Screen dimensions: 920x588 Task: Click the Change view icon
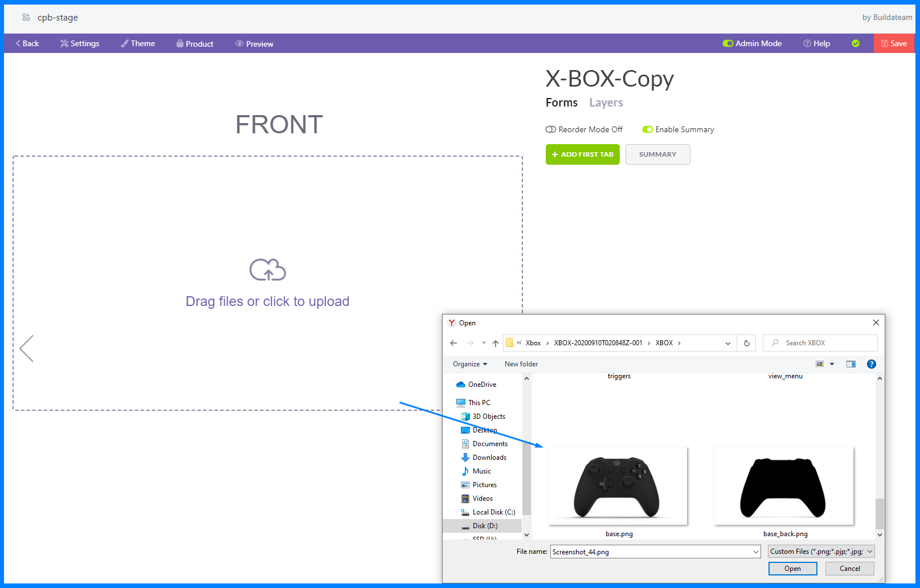[820, 364]
